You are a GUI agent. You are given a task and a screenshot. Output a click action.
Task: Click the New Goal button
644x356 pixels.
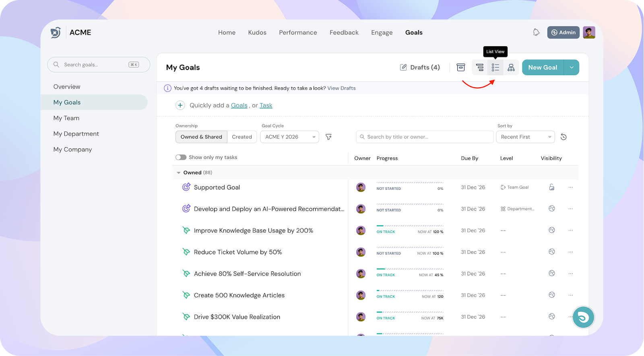(x=543, y=68)
